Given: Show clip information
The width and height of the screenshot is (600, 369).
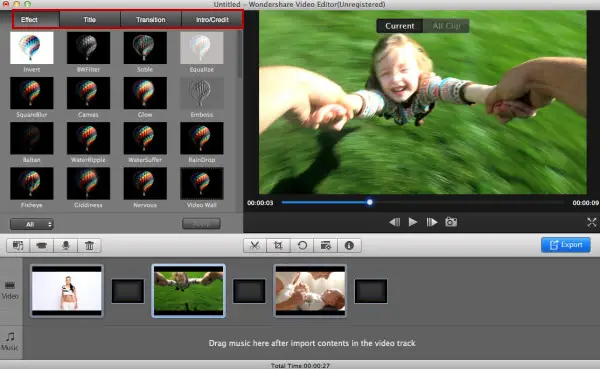Looking at the screenshot, I should click(x=349, y=245).
